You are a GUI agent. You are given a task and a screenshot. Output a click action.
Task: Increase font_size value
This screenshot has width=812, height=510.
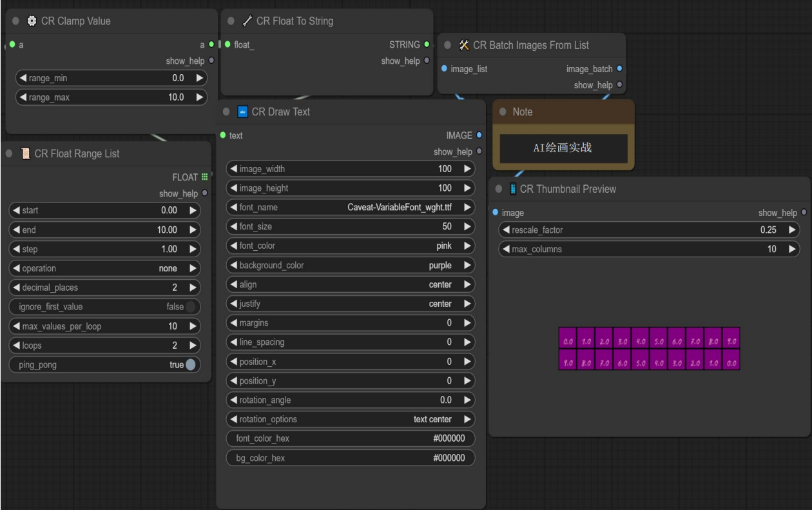coord(467,227)
